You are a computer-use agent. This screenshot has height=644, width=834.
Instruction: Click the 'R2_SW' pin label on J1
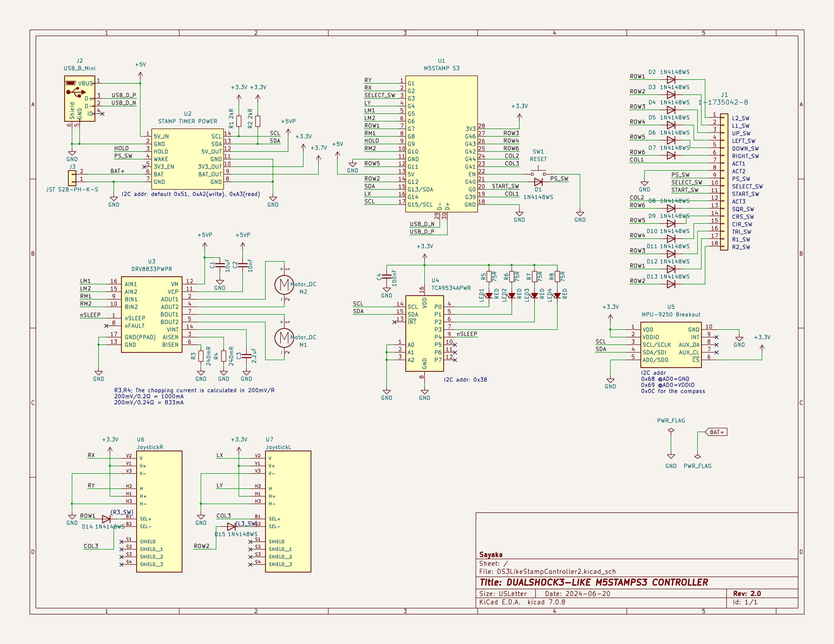click(x=741, y=247)
